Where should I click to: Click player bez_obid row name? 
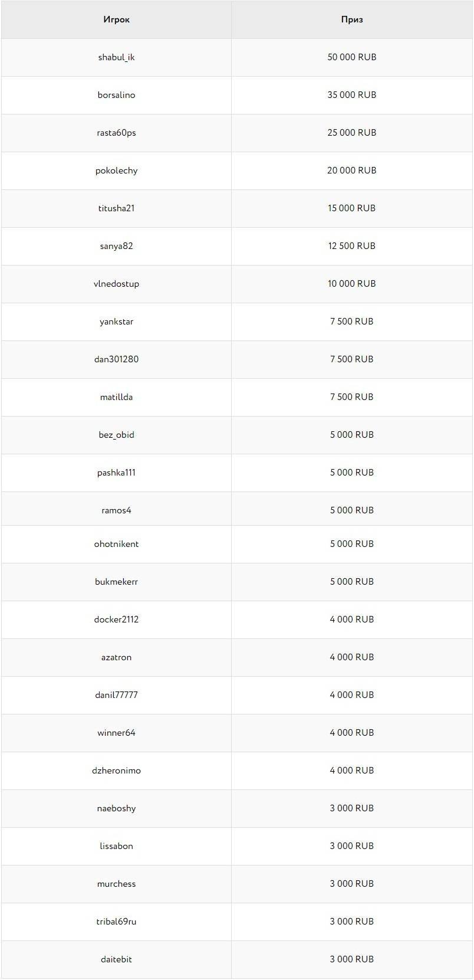(116, 435)
